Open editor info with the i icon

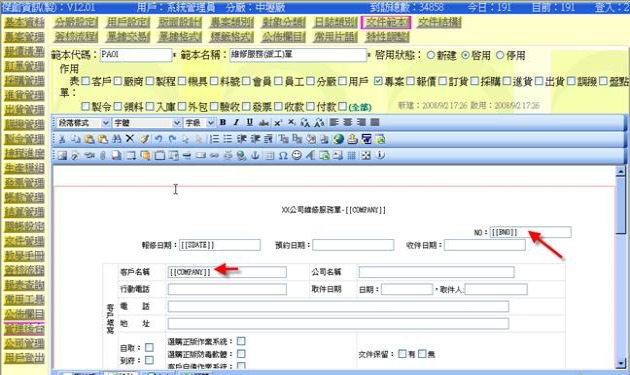point(380,155)
